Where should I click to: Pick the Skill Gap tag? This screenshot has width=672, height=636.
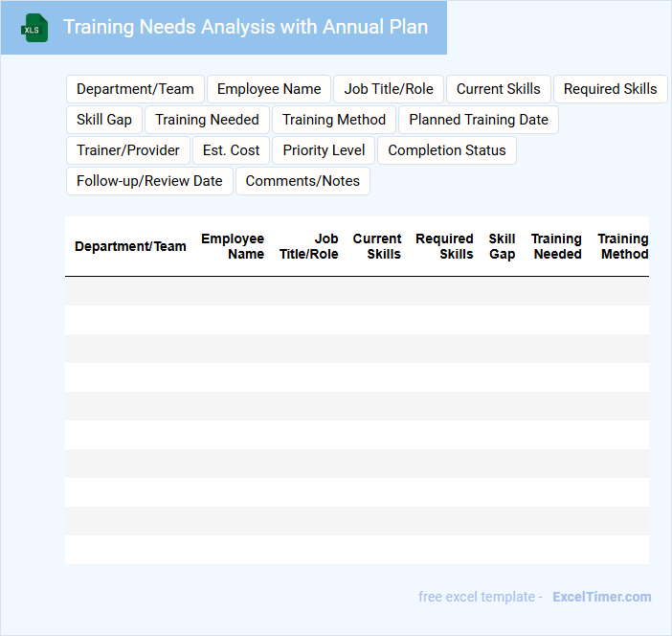(104, 120)
